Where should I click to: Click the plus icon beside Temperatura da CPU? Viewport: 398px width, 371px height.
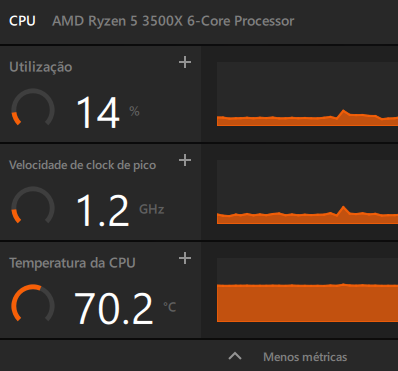coord(185,258)
